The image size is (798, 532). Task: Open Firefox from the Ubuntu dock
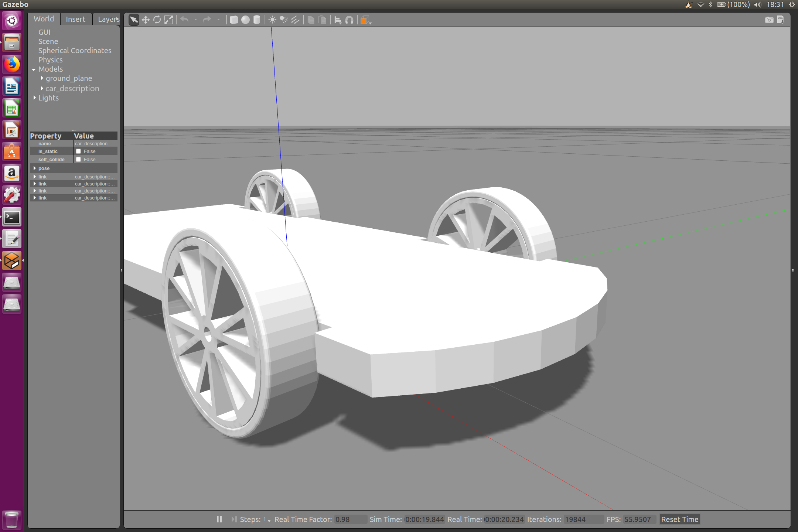click(x=12, y=65)
